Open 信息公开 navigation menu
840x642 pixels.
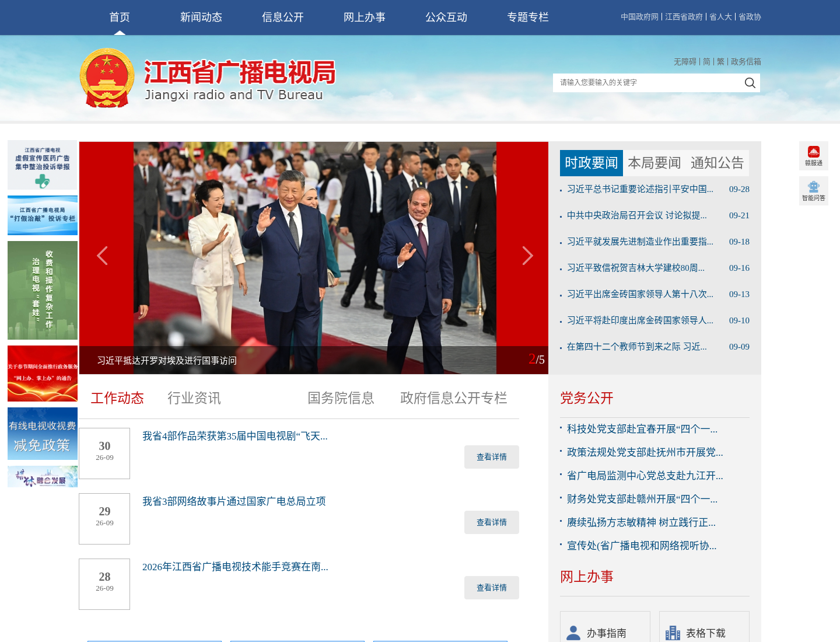283,18
